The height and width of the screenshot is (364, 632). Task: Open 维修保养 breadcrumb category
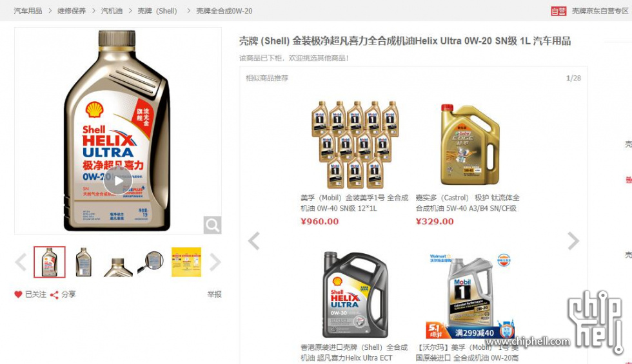coord(72,11)
